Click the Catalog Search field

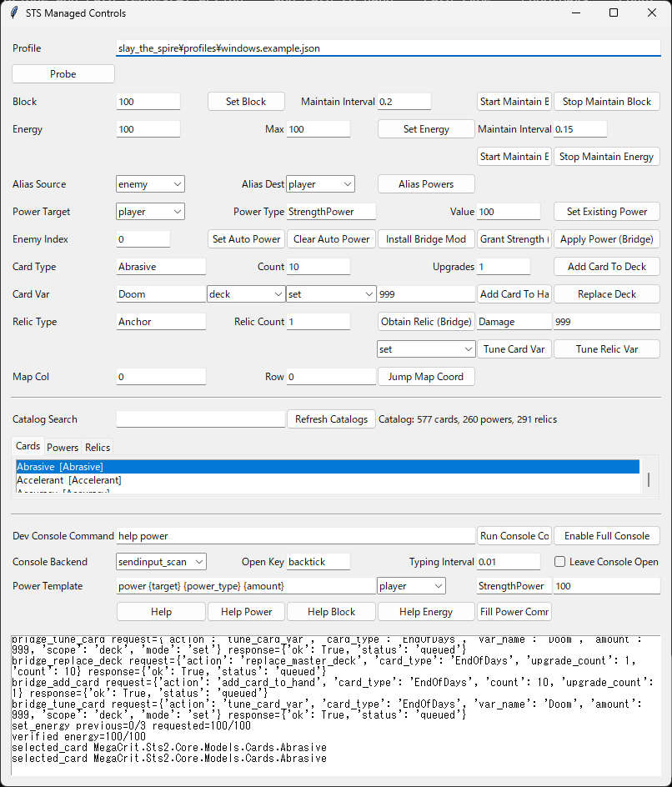click(201, 419)
